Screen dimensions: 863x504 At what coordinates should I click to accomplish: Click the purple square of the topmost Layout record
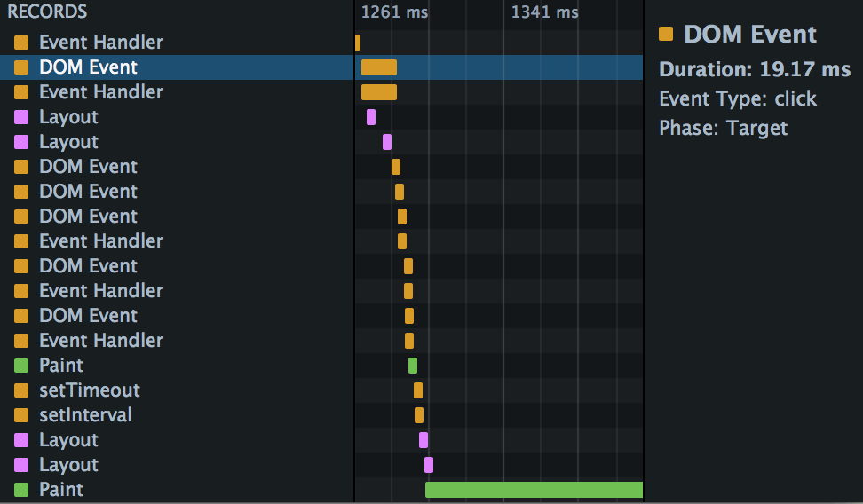coord(21,117)
